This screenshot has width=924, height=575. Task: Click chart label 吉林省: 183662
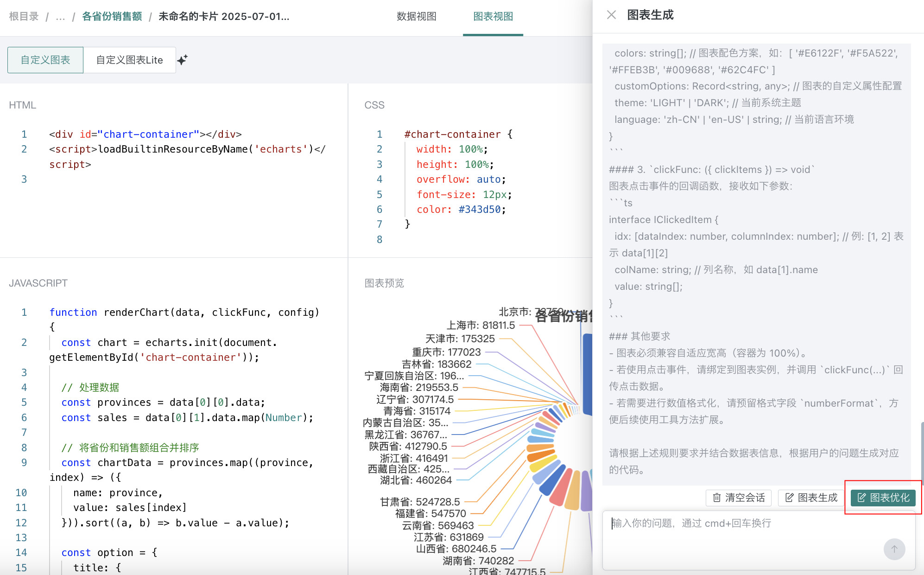click(437, 364)
